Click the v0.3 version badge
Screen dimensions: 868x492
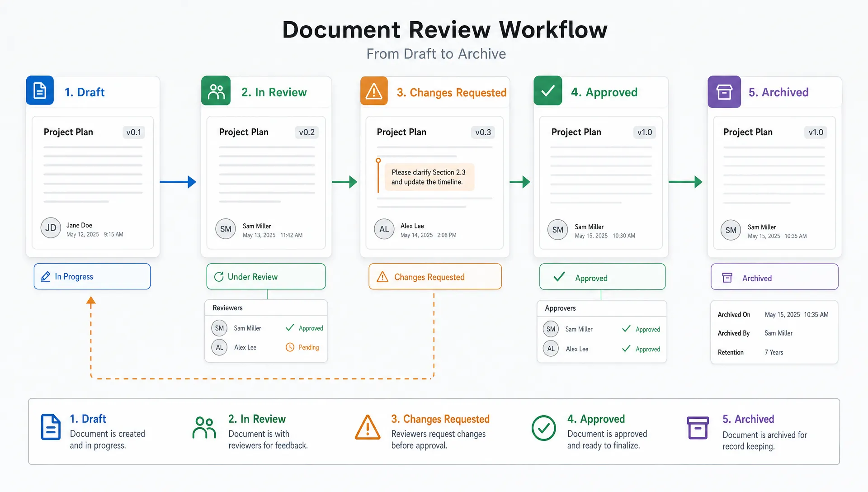point(483,132)
